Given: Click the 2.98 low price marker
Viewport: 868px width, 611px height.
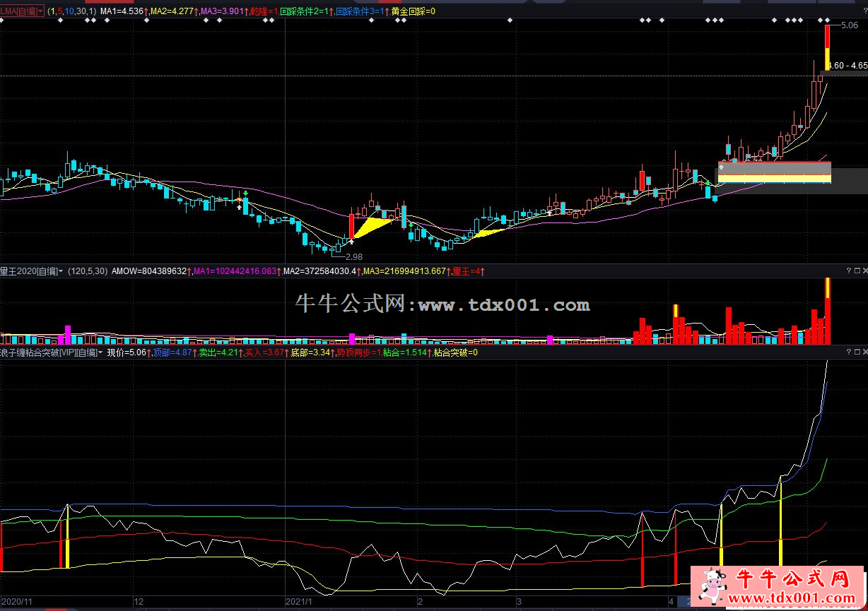Looking at the screenshot, I should pyautogui.click(x=353, y=256).
